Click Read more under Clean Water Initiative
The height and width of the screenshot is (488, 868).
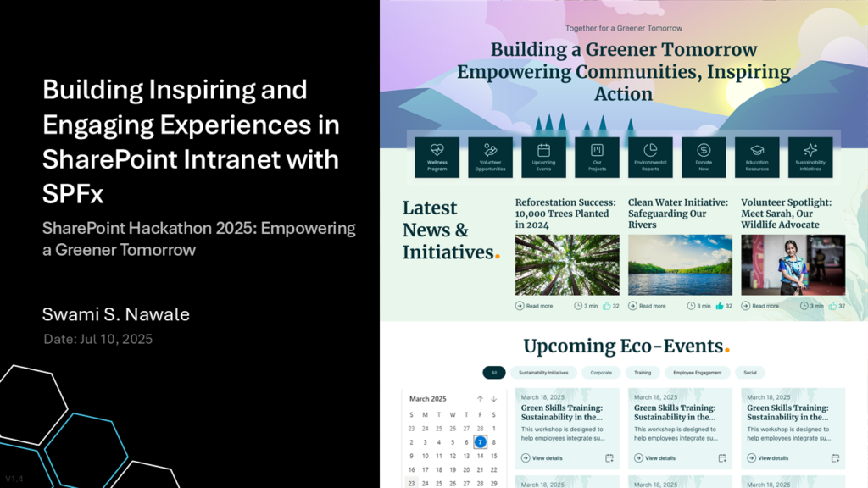coord(647,306)
